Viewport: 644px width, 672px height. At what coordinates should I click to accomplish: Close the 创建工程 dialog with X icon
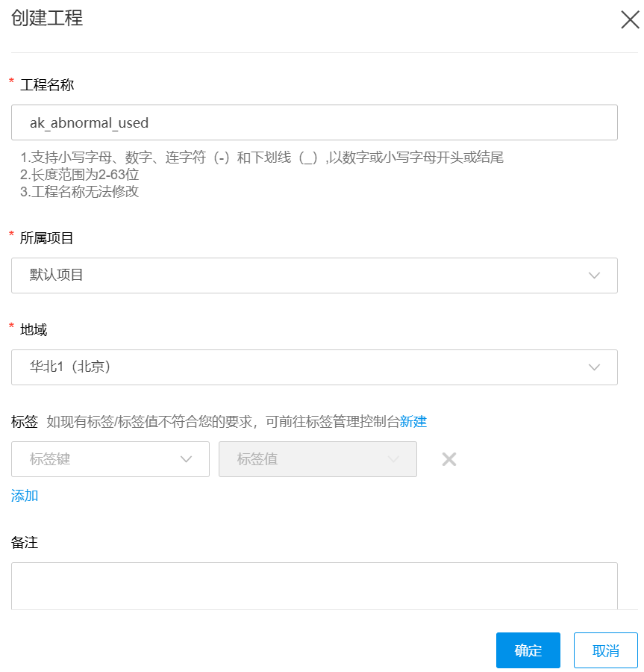630,20
